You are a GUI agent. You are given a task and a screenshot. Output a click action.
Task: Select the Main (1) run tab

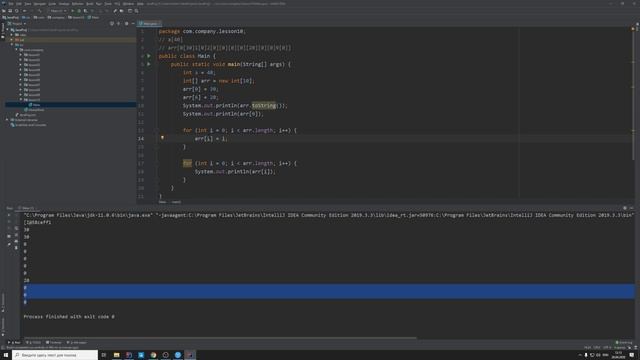26,208
